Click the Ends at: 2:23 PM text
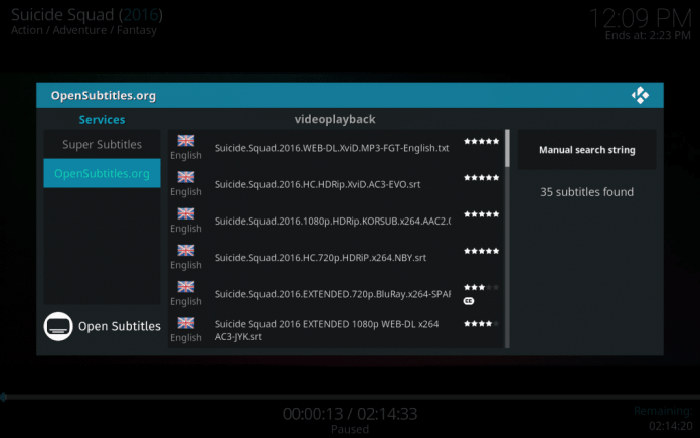Viewport: 700px width, 438px height. point(648,35)
